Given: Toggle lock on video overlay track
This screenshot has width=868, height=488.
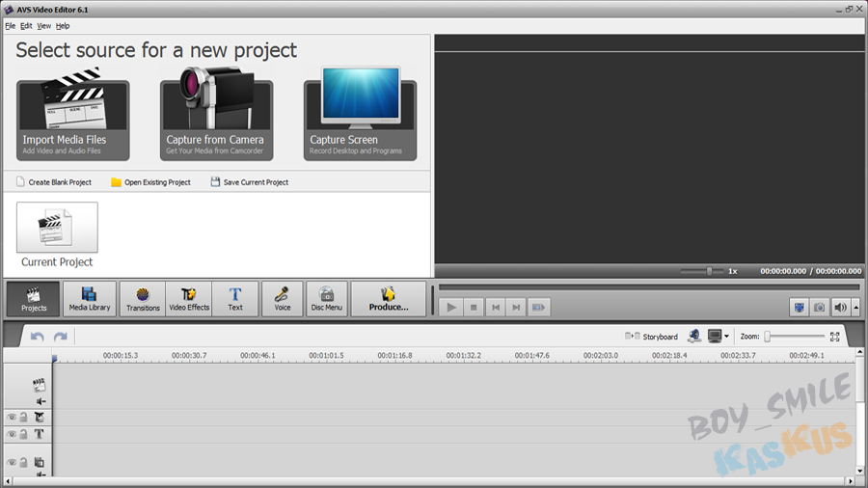Looking at the screenshot, I should coord(24,462).
